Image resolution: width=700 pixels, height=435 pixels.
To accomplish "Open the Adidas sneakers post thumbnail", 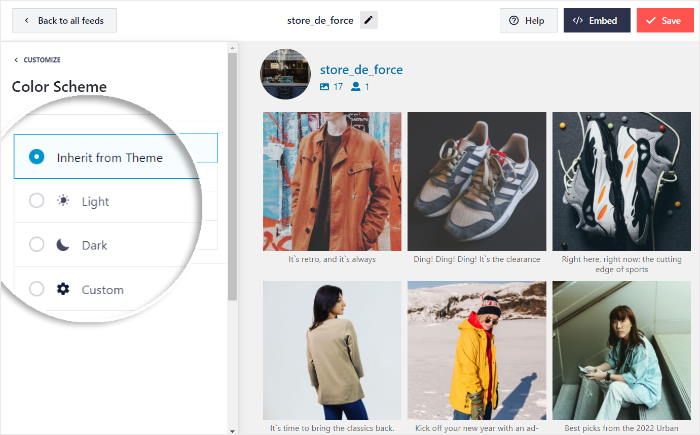I will [477, 181].
